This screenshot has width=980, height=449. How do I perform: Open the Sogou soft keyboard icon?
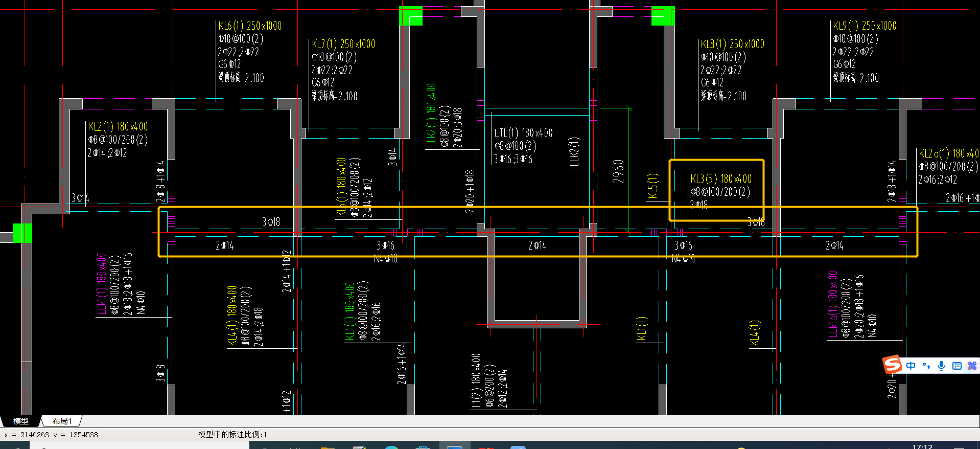pyautogui.click(x=957, y=366)
